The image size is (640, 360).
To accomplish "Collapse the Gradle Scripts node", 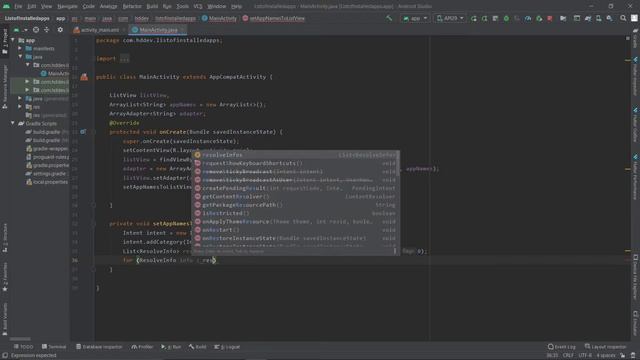I will click(x=13, y=123).
